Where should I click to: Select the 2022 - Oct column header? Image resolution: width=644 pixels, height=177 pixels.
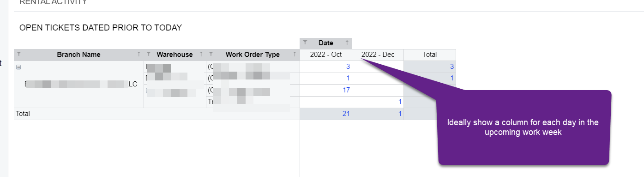tap(326, 55)
